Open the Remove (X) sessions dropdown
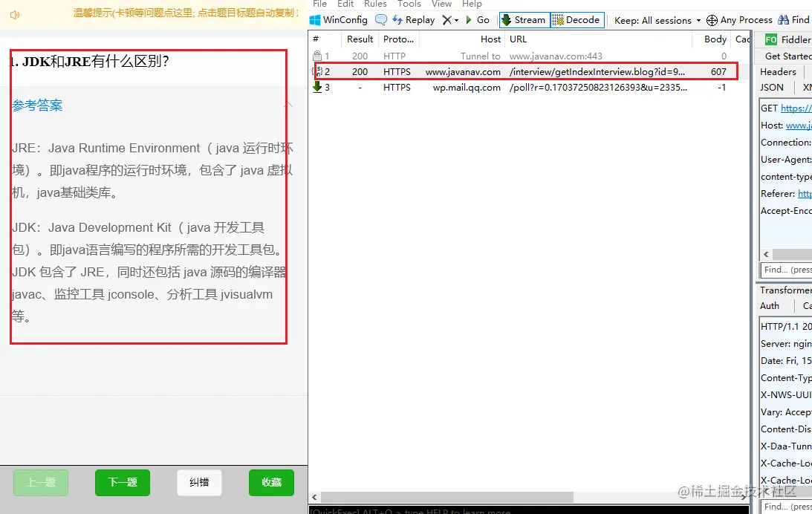 click(450, 20)
